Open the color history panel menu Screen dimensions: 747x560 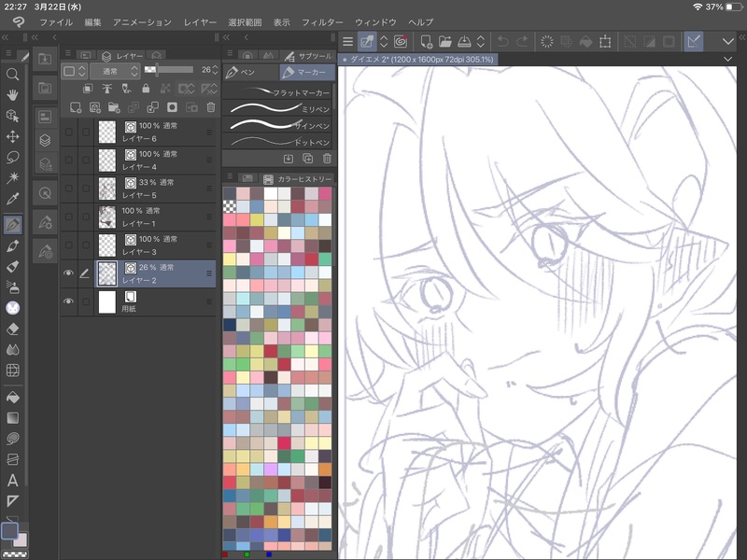tap(230, 176)
